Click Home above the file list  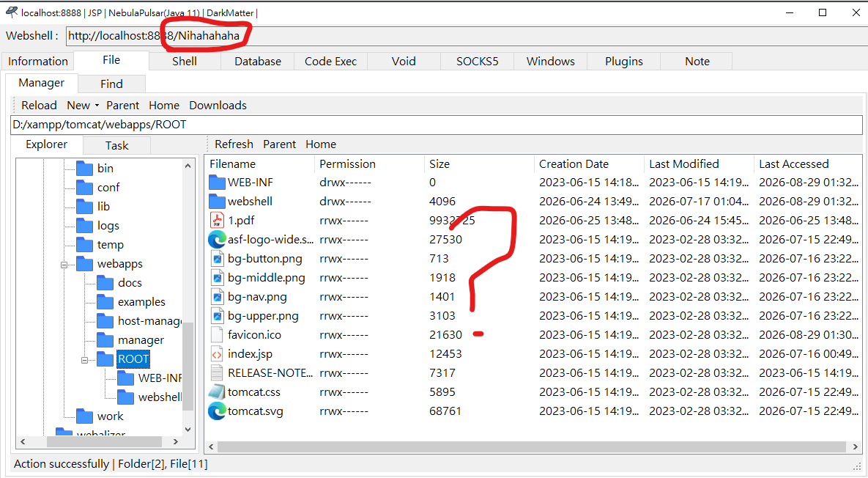tap(321, 144)
